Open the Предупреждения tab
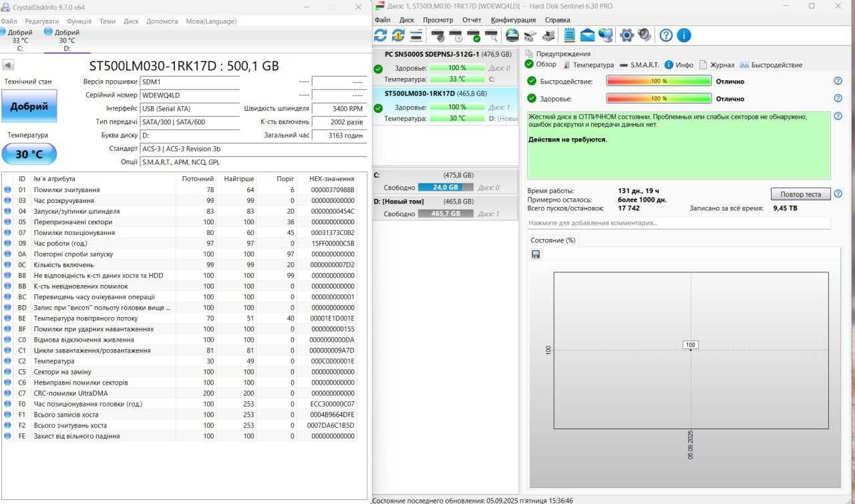The height and width of the screenshot is (504, 855). coord(558,53)
